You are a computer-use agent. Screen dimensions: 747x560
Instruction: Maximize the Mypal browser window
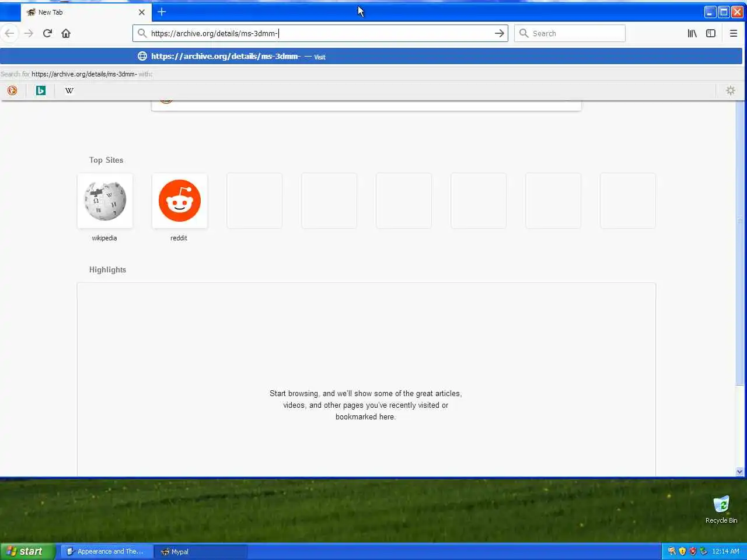[x=724, y=12]
